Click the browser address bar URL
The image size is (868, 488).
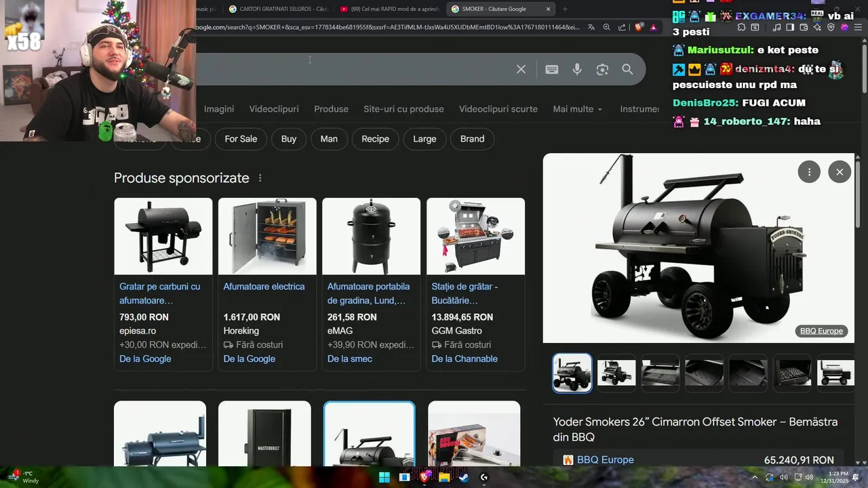[x=388, y=27]
